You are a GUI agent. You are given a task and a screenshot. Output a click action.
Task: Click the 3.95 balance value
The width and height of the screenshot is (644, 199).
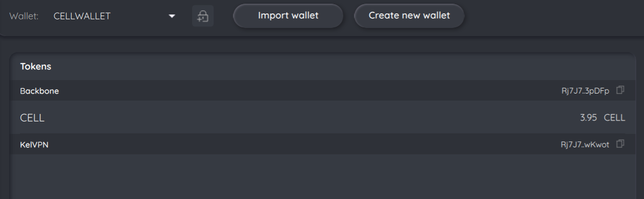point(588,118)
